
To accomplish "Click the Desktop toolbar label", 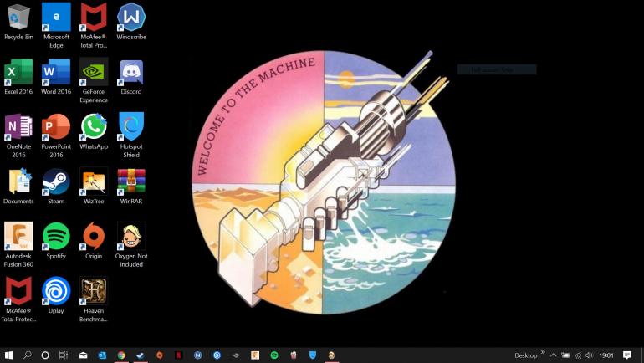I will 526,355.
